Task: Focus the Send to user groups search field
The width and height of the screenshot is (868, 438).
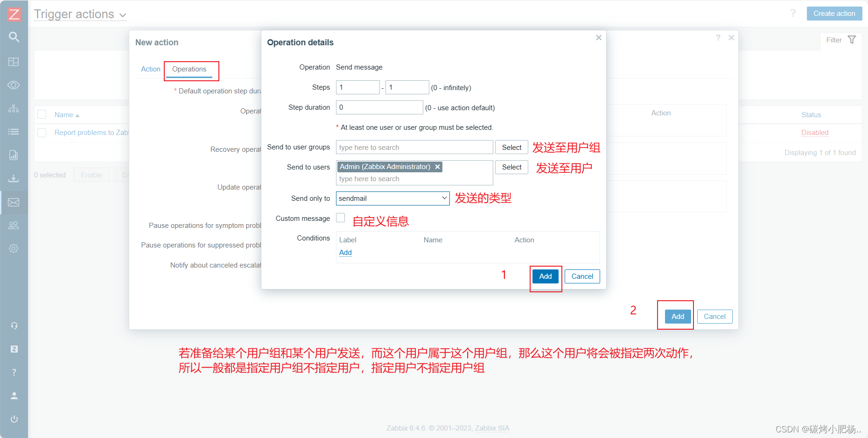Action: point(414,148)
